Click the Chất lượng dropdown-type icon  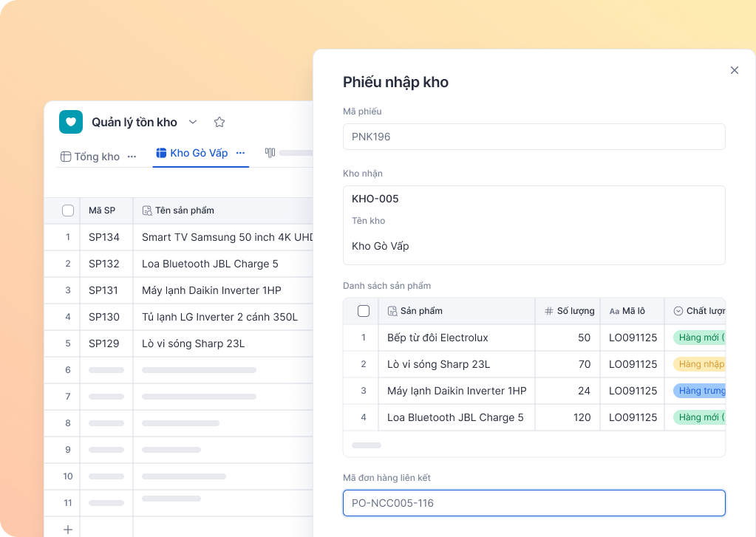[x=678, y=311]
